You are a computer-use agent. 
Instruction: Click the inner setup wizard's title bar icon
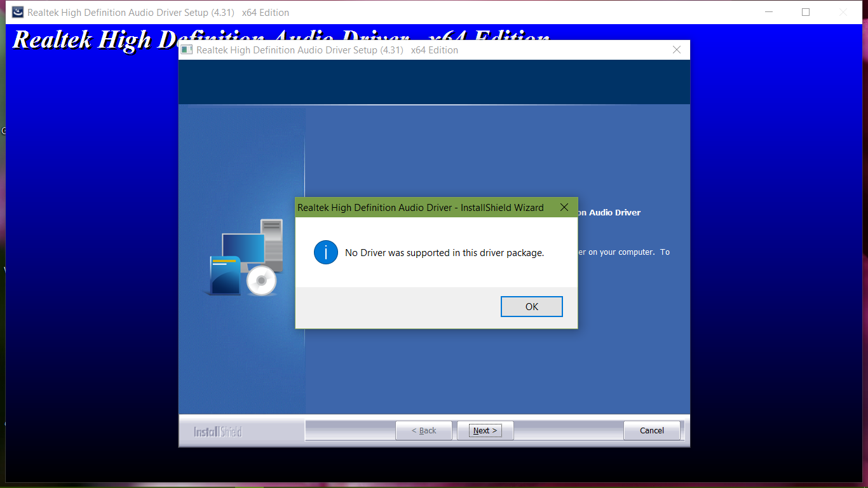[187, 50]
